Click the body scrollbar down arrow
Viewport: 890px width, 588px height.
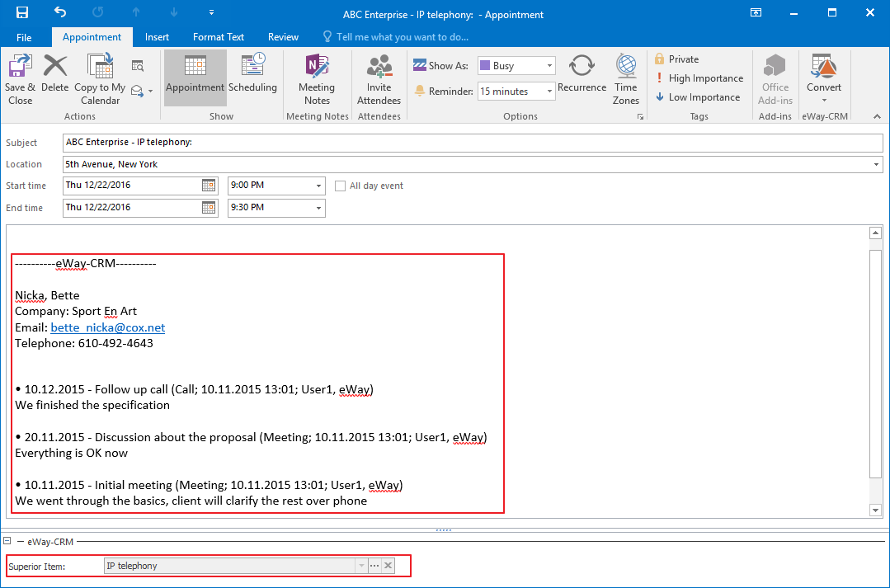875,510
